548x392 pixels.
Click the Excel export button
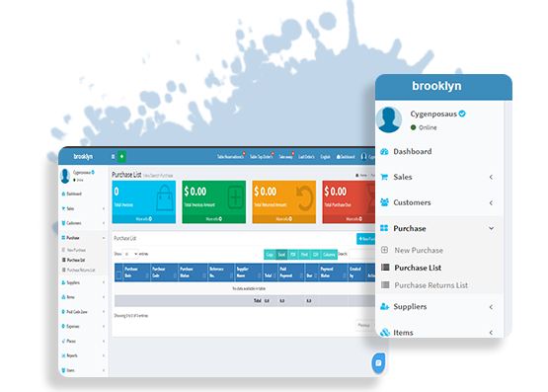pos(281,255)
